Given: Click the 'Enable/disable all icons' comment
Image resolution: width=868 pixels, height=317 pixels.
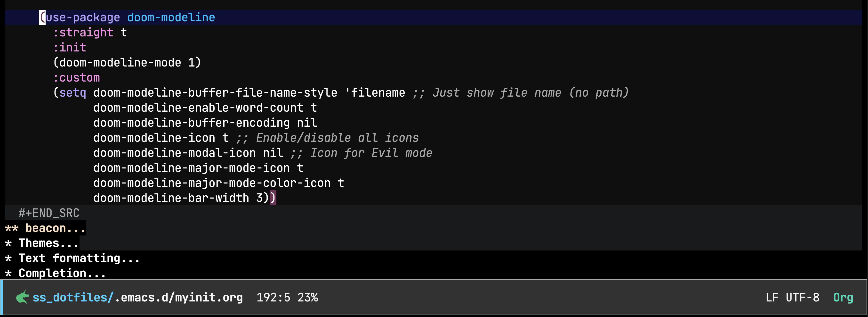Looking at the screenshot, I should click(337, 138).
